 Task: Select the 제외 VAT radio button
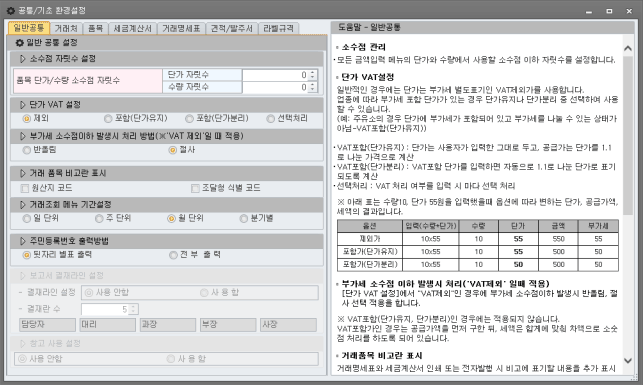tap(27, 119)
